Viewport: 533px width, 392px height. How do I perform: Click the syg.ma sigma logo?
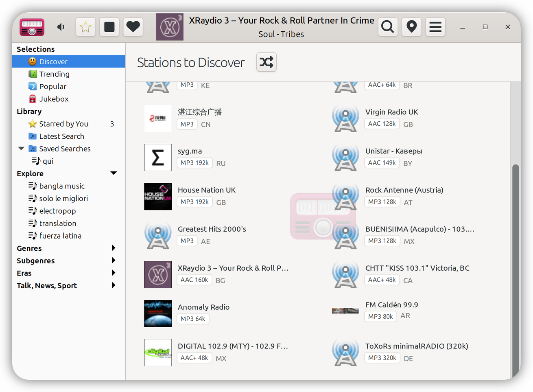tap(158, 158)
